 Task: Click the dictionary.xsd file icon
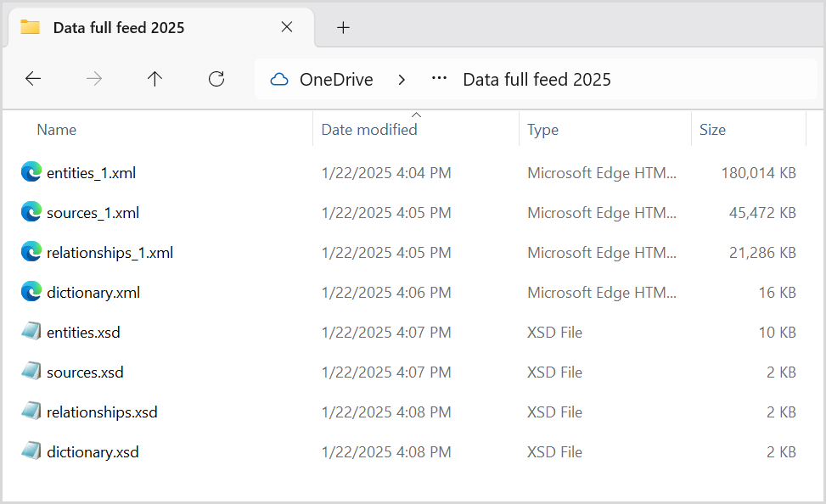pos(30,451)
